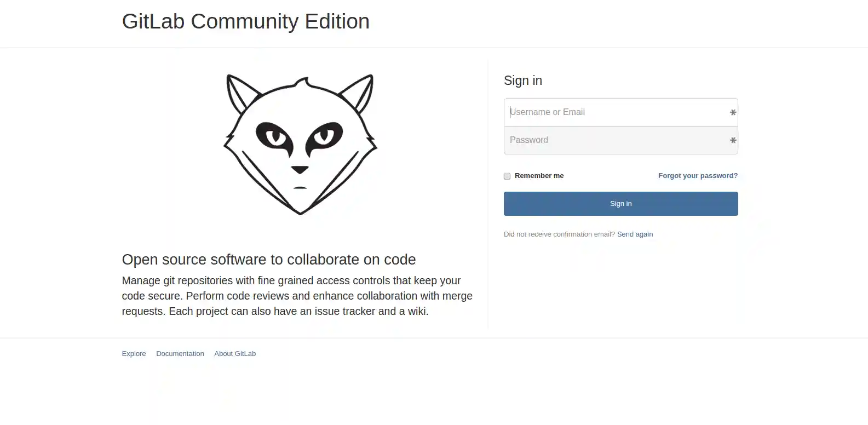Click the GitLab cat logo
This screenshot has height=425, width=868.
(x=300, y=143)
